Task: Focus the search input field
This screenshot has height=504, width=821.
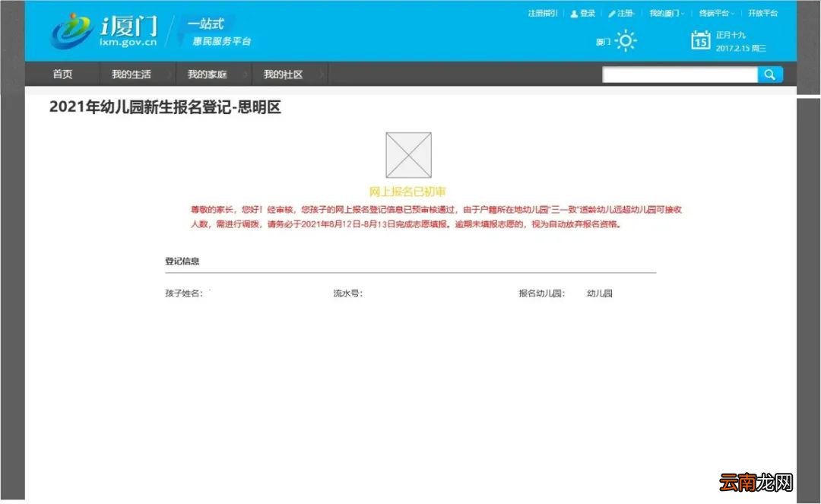Action: point(680,74)
